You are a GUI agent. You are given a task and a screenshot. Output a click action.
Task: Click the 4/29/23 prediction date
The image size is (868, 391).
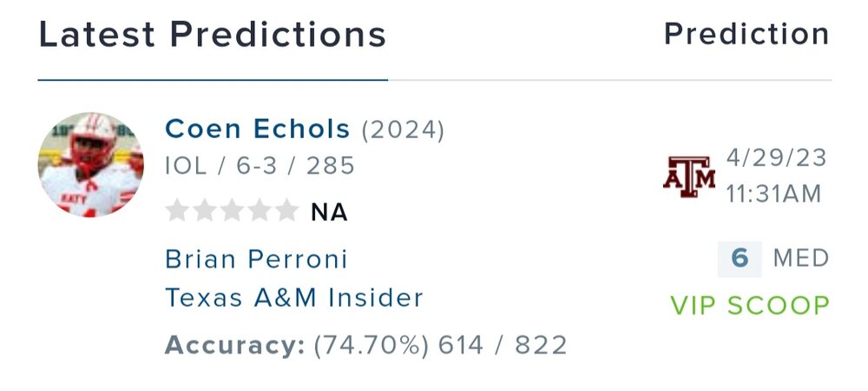pyautogui.click(x=776, y=160)
